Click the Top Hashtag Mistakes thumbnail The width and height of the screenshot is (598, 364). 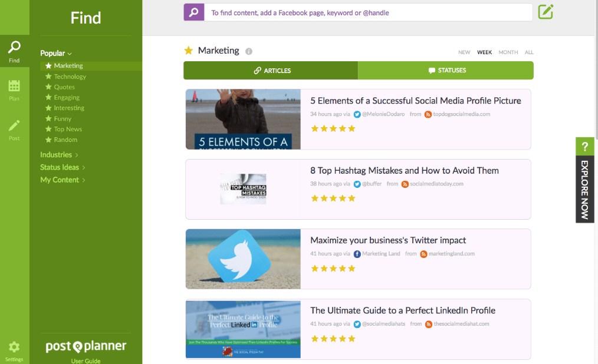[x=243, y=189]
